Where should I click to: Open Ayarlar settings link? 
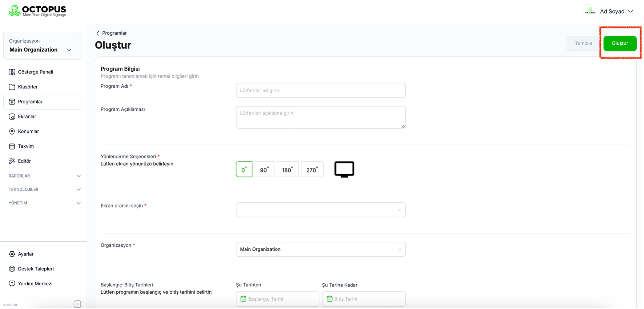point(26,254)
